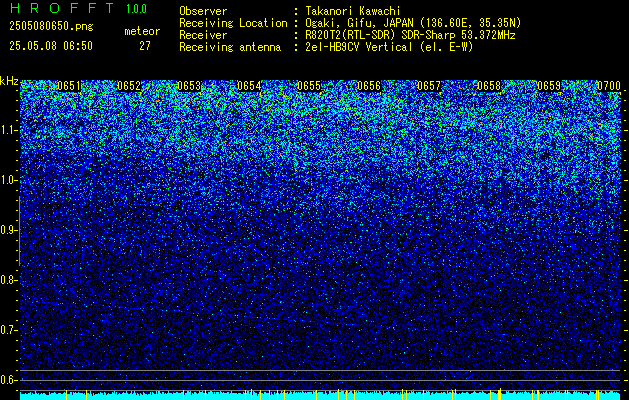Select the meteor count value 27
The width and height of the screenshot is (629, 400).
click(145, 46)
